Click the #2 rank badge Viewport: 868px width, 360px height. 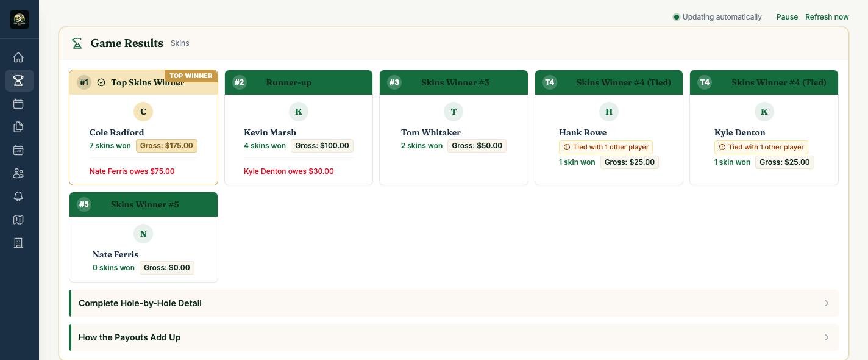point(240,82)
